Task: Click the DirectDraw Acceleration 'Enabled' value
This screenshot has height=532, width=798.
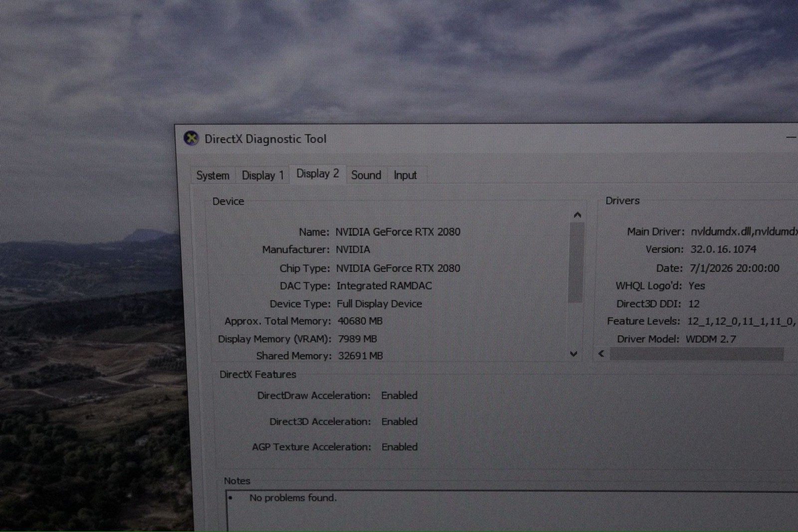Action: (x=399, y=395)
